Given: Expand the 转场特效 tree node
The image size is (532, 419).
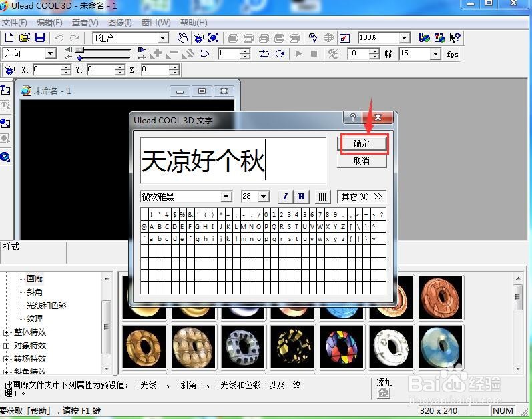Looking at the screenshot, I should (6, 359).
